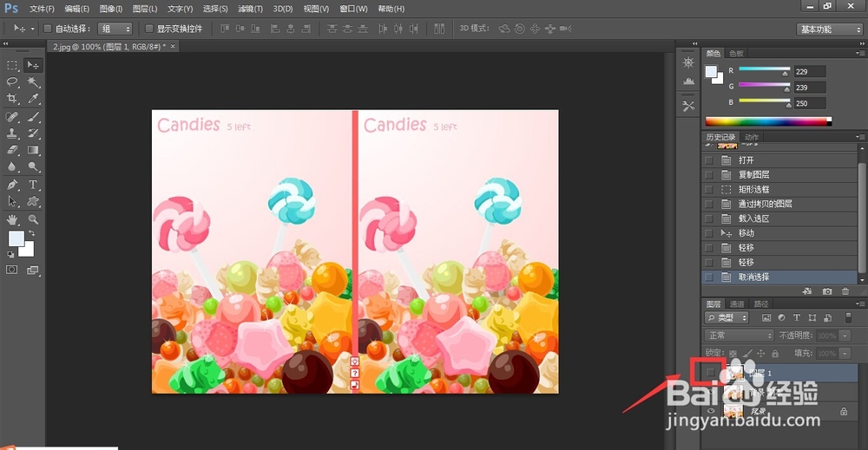The width and height of the screenshot is (868, 450).
Task: Select the Custom Shape tool
Action: pos(33,201)
